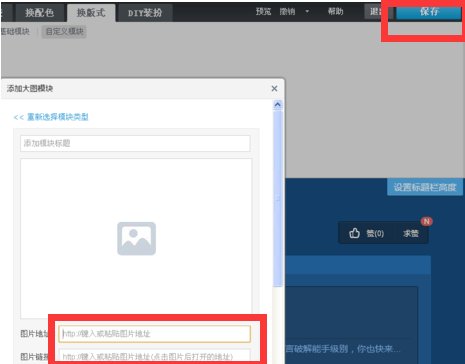Click 撤销 in the top bar

287,12
